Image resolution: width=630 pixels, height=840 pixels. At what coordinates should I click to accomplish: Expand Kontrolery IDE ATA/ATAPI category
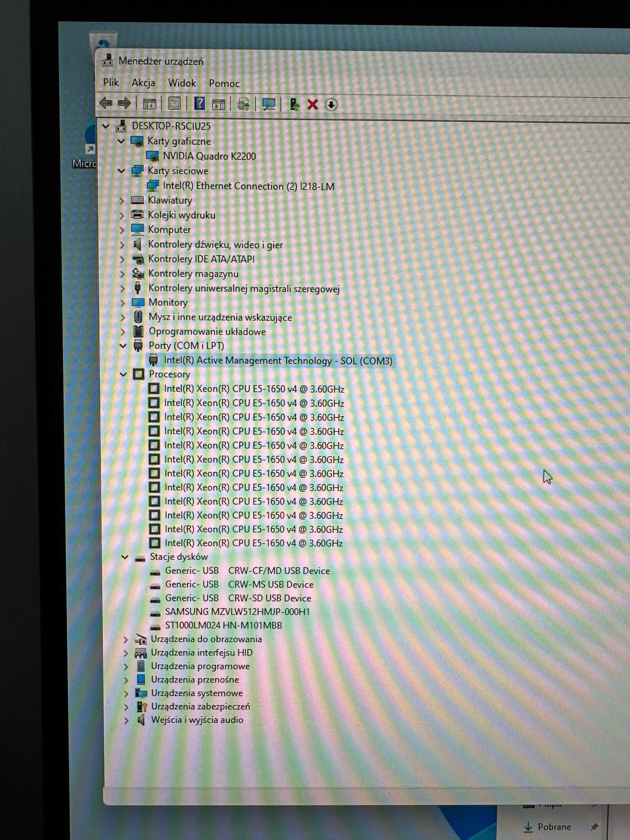click(122, 259)
